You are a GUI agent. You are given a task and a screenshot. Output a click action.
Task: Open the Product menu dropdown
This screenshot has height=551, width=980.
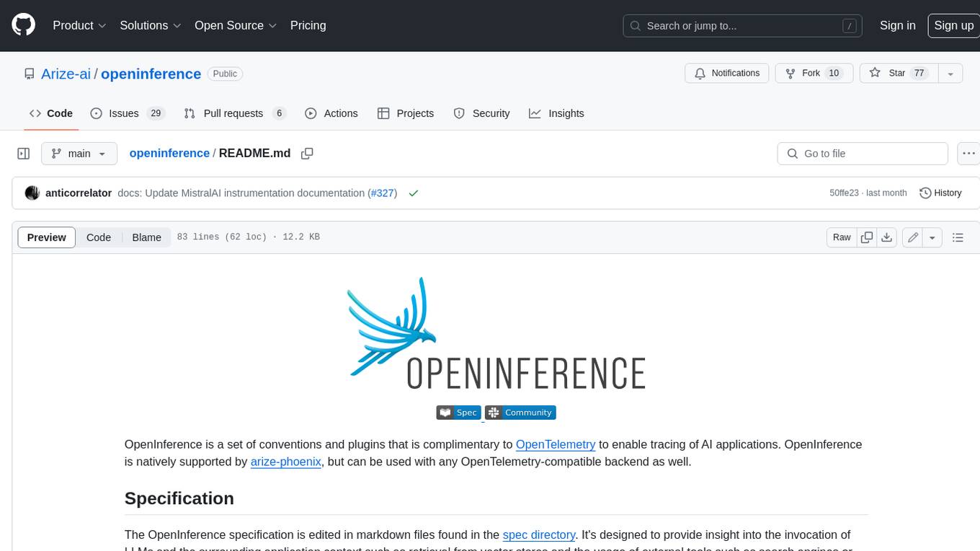pos(79,25)
